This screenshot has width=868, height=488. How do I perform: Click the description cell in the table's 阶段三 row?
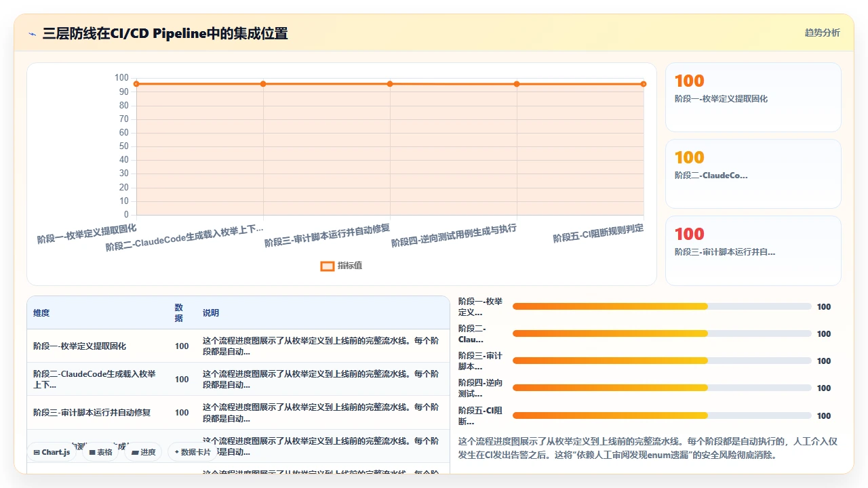[322, 413]
